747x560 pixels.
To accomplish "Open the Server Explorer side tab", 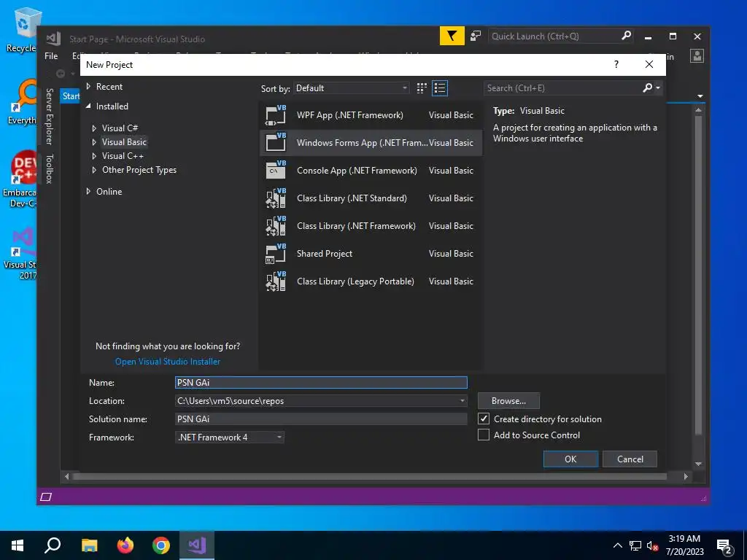I will point(49,116).
